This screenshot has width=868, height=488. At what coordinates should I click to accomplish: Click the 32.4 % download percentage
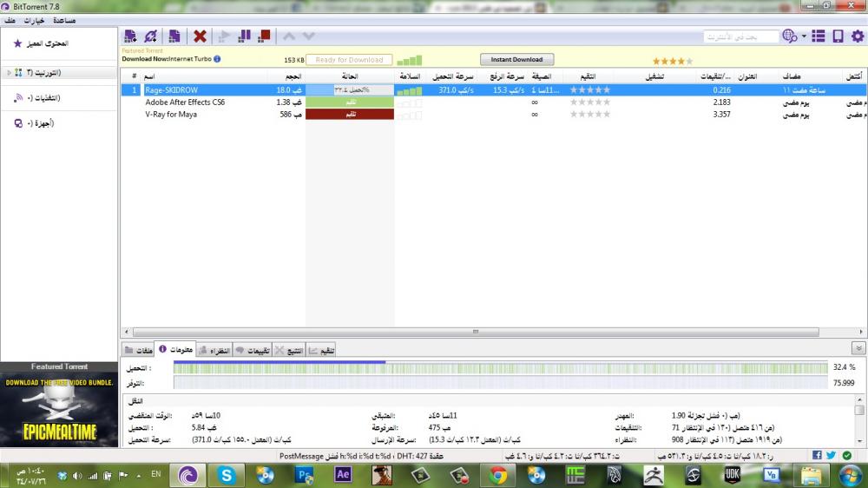844,366
